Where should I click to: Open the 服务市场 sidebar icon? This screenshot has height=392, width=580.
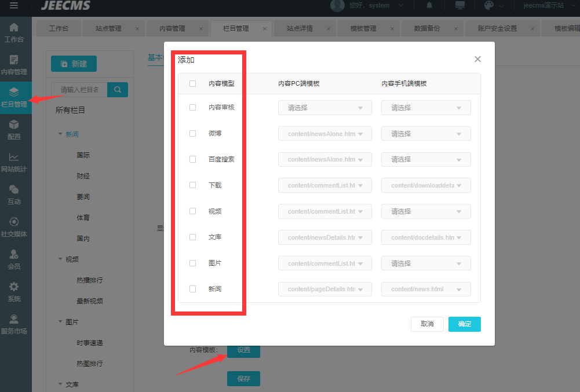click(x=14, y=319)
